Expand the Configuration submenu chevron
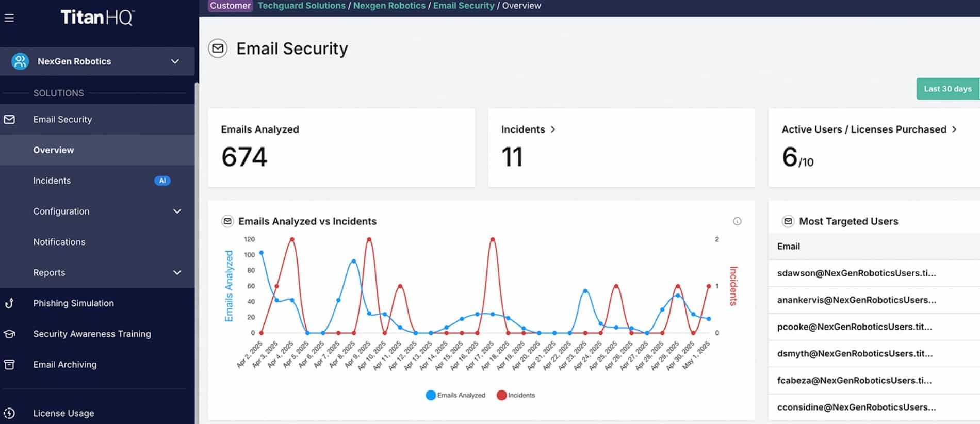980x424 pixels. point(177,211)
